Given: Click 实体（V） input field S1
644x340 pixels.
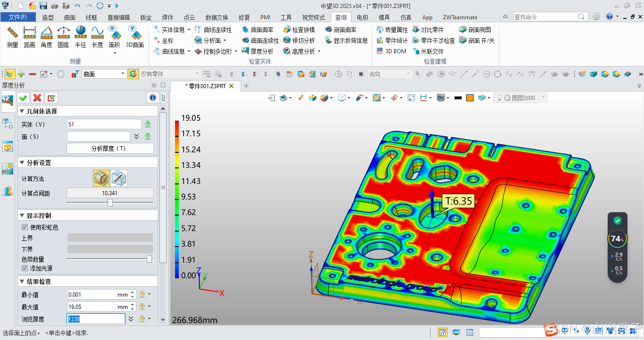Looking at the screenshot, I should (x=104, y=124).
